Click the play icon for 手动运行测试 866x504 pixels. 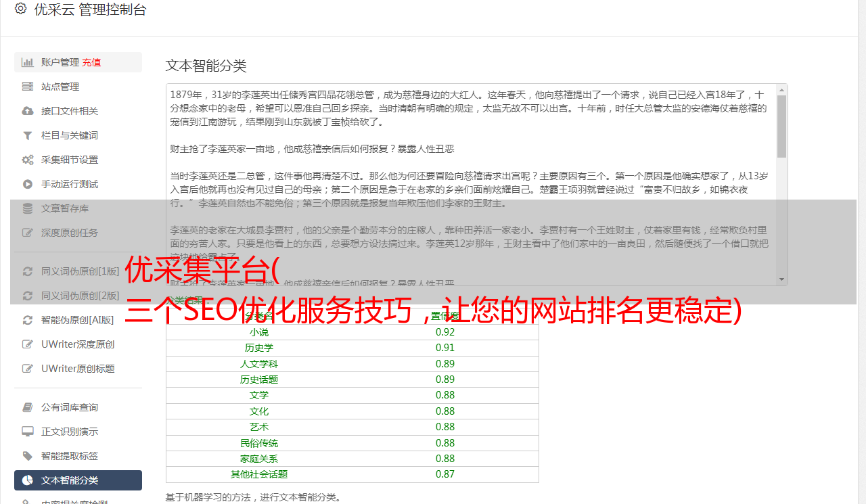28,184
